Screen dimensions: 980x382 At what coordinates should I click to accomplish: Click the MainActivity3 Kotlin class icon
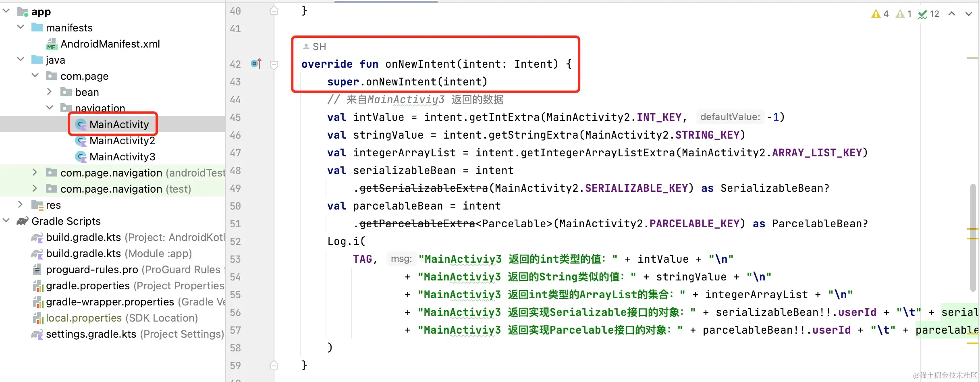81,157
